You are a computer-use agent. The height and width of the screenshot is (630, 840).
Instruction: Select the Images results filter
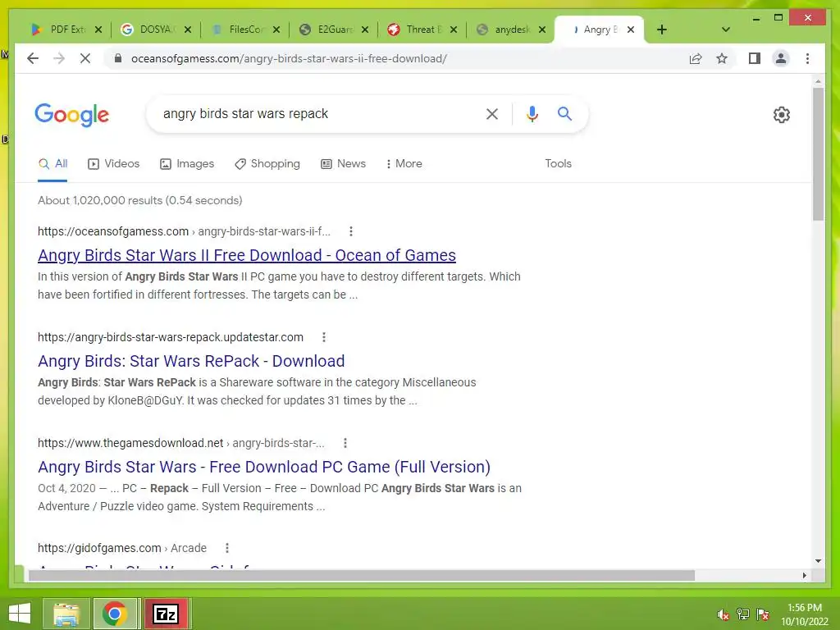pos(187,164)
